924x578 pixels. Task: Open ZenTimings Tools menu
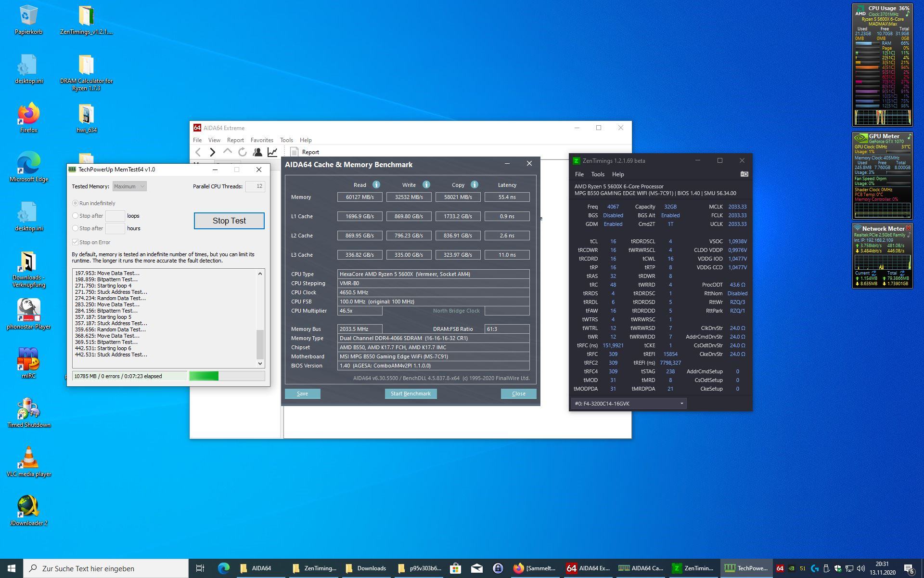pyautogui.click(x=598, y=174)
